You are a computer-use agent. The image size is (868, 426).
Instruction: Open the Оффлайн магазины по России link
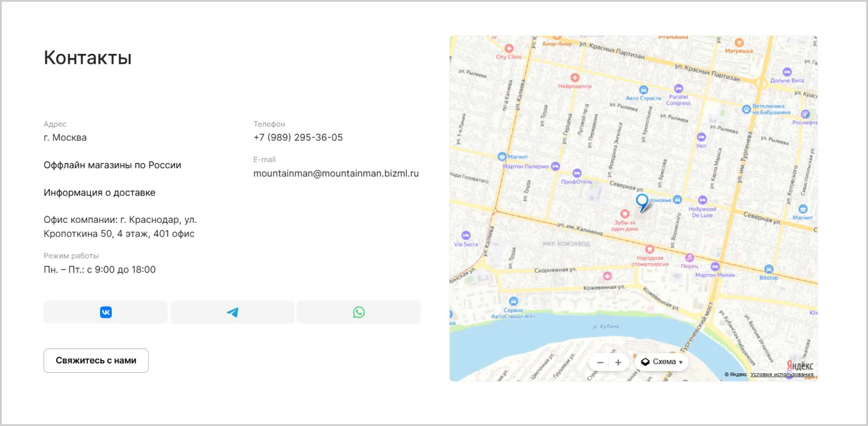pyautogui.click(x=113, y=165)
